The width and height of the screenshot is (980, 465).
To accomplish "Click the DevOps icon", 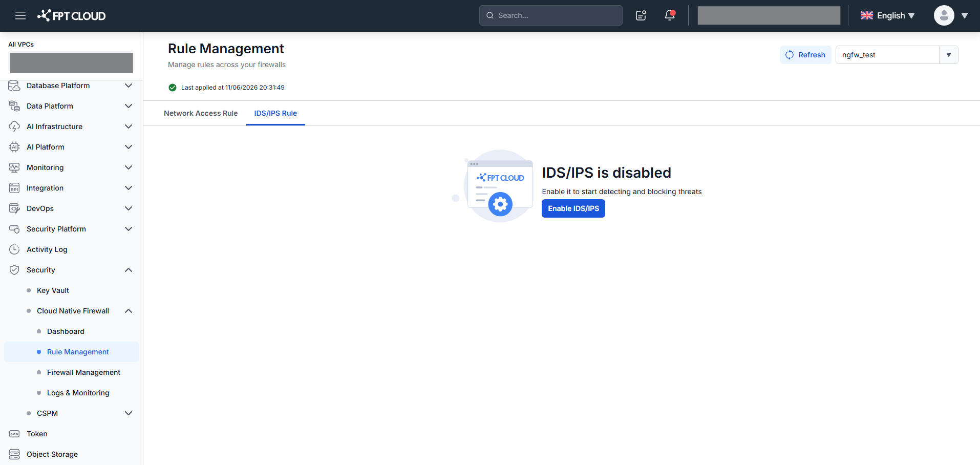I will coord(14,208).
